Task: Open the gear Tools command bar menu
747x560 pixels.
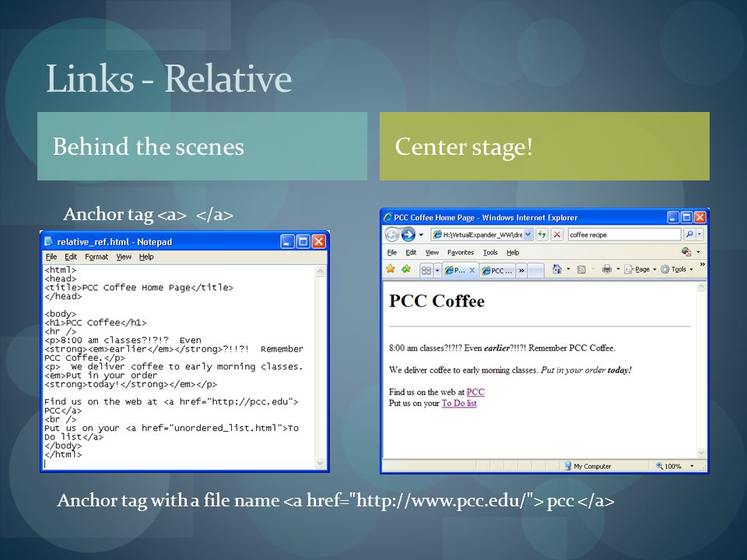Action: pos(676,269)
